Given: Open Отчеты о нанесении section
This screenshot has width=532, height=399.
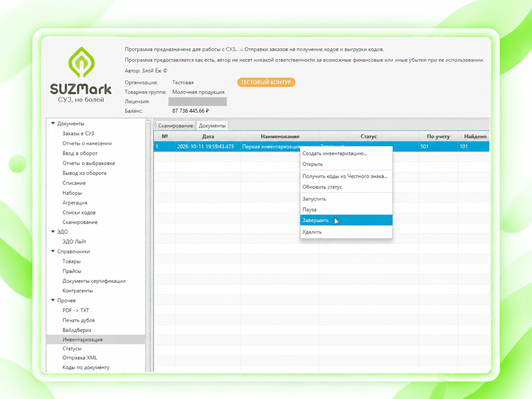Looking at the screenshot, I should coord(87,143).
